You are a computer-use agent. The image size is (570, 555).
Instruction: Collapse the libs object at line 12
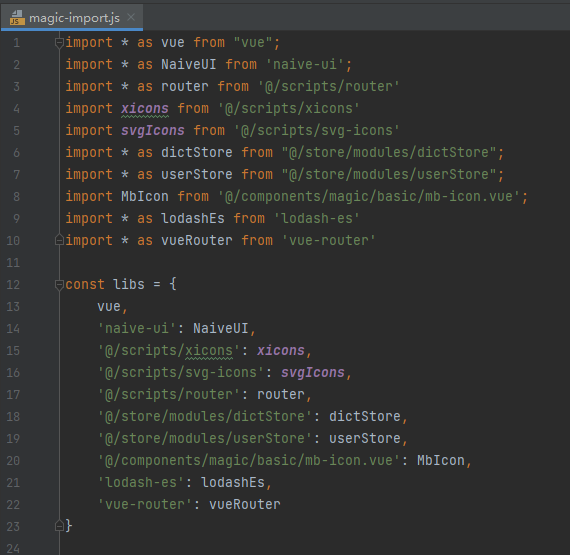[59, 285]
